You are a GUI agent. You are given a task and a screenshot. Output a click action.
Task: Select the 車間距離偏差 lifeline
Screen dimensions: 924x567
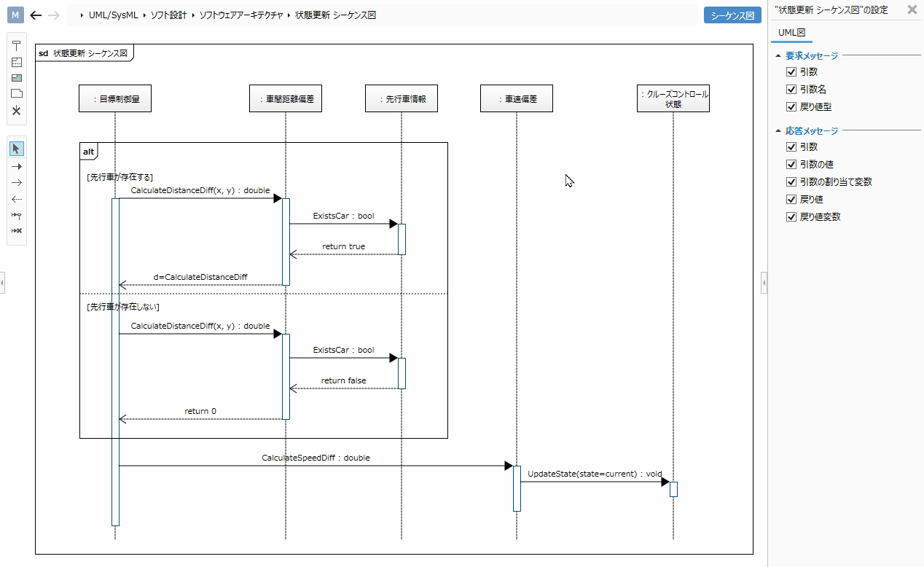pyautogui.click(x=286, y=99)
